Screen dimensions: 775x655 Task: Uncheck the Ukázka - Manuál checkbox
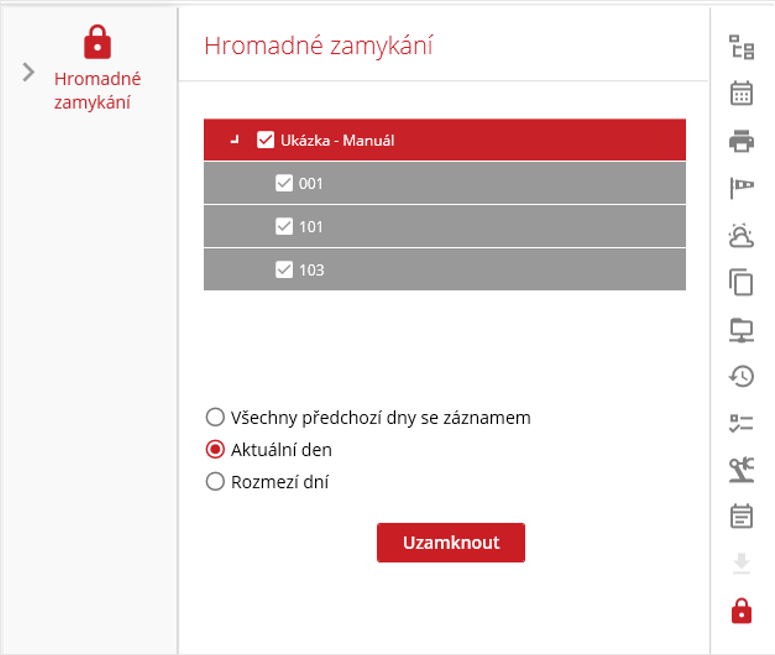(x=266, y=140)
